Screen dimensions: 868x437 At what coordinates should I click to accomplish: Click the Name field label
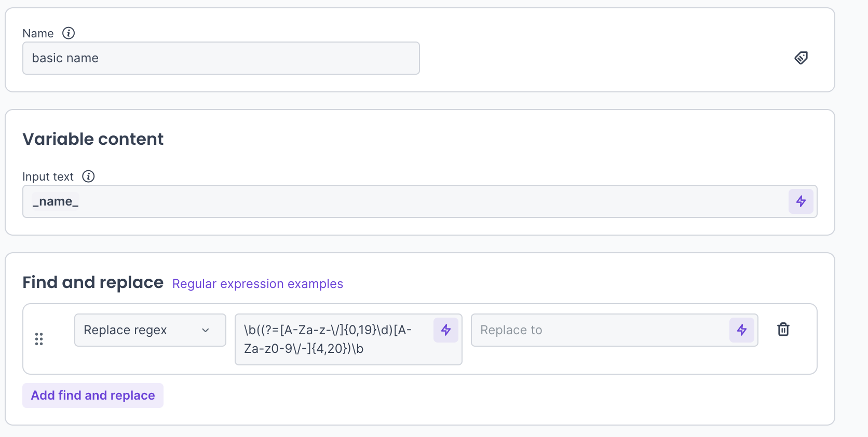38,34
